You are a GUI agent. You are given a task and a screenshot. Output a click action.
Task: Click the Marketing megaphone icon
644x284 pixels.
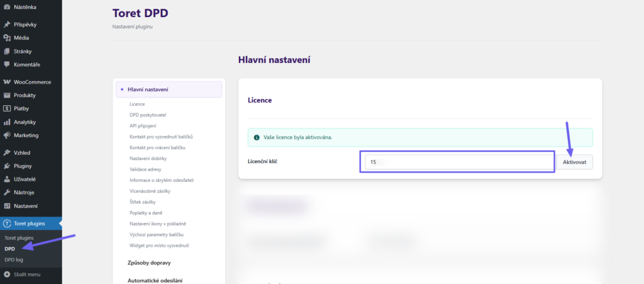coord(6,135)
